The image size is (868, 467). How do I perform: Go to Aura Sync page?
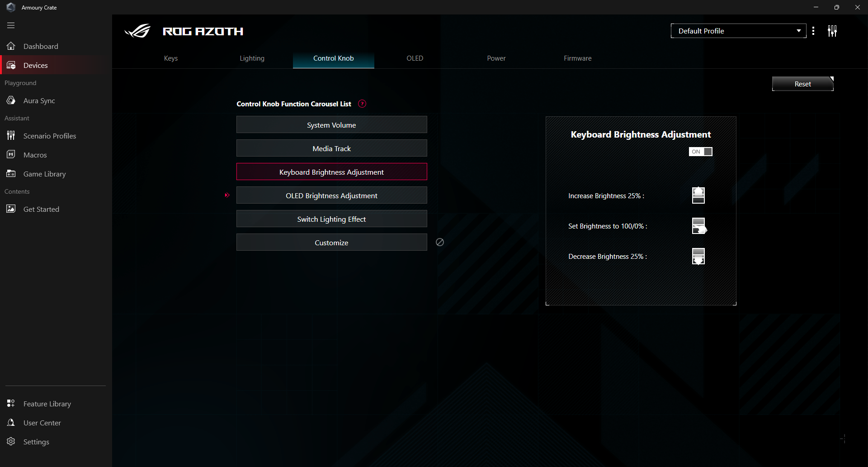coord(56,100)
